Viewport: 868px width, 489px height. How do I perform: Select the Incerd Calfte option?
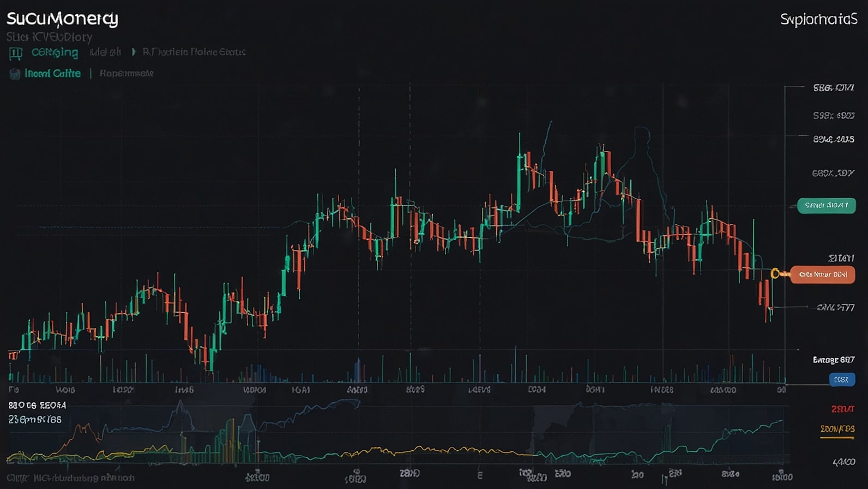click(x=52, y=73)
